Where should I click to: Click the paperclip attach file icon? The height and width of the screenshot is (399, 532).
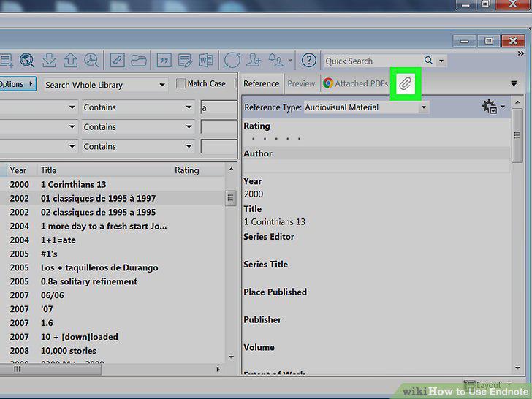(406, 83)
